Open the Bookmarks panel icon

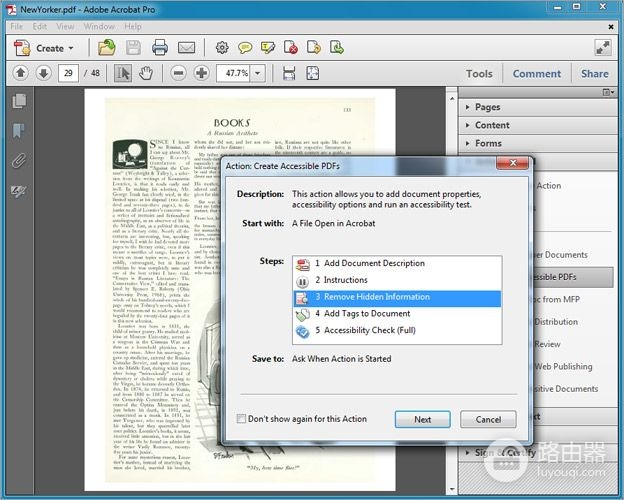pyautogui.click(x=19, y=131)
